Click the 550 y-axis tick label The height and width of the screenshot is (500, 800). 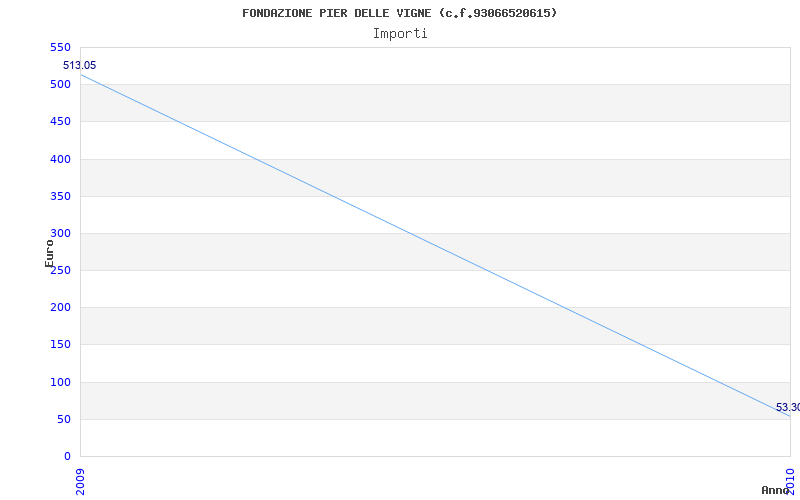coord(60,48)
